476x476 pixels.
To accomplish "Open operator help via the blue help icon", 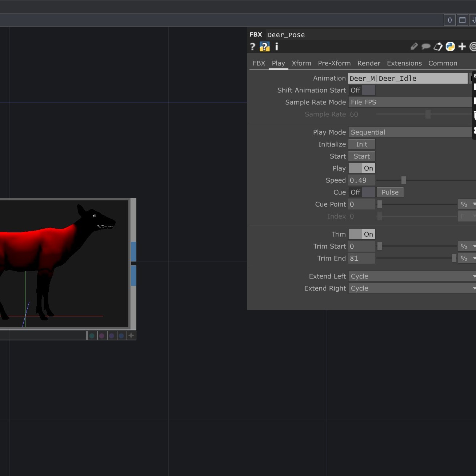I will coord(264,47).
